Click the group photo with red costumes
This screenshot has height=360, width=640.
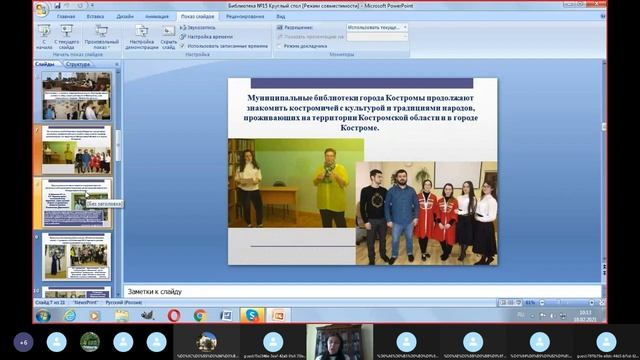[427, 213]
